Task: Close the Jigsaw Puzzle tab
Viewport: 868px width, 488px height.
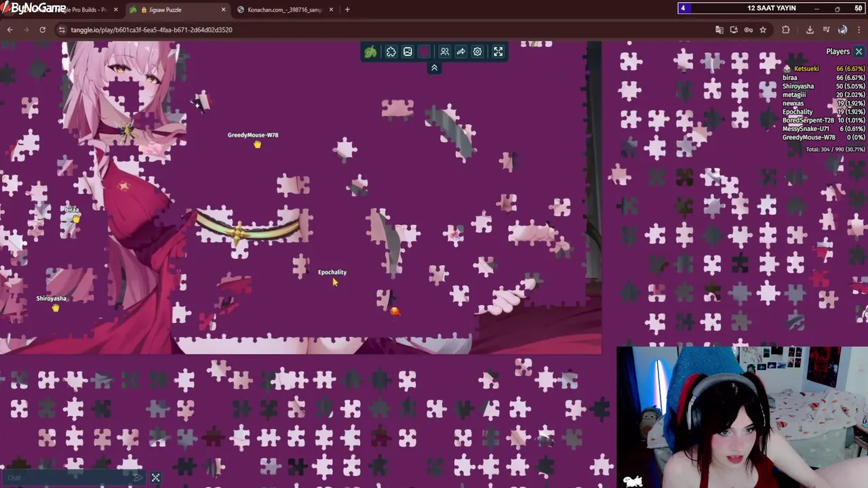Action: tap(224, 9)
